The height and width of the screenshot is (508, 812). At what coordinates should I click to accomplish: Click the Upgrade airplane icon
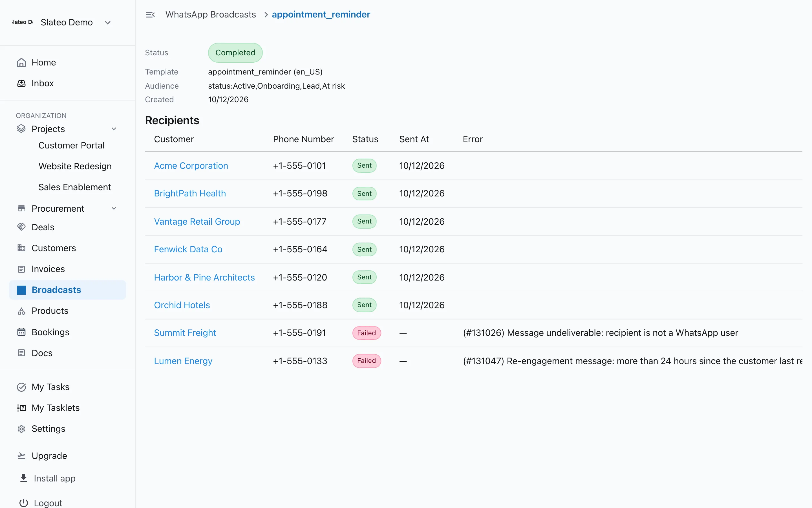pos(21,456)
